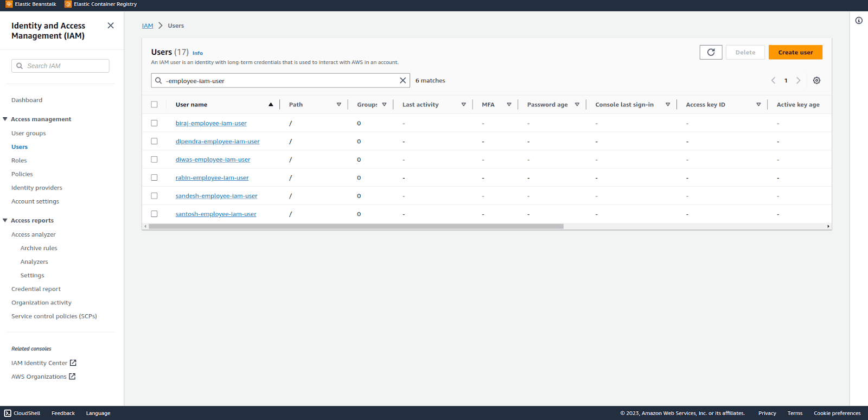Image resolution: width=868 pixels, height=420 pixels.
Task: Open sandesh-employee-iam-user details
Action: (x=216, y=196)
